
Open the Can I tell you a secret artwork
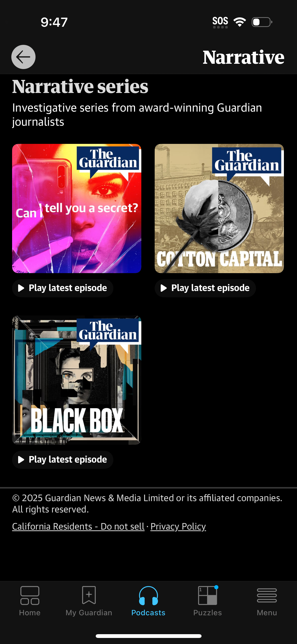77,208
